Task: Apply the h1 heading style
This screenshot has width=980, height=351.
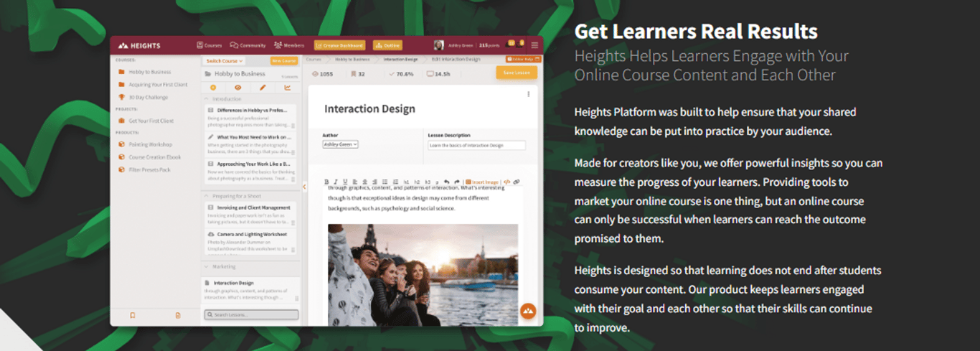Action: click(x=406, y=182)
